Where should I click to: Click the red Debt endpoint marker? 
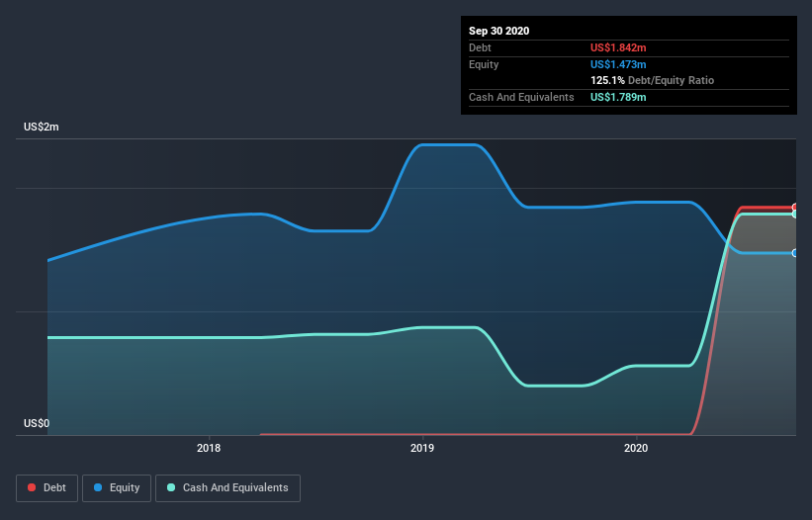tap(795, 208)
